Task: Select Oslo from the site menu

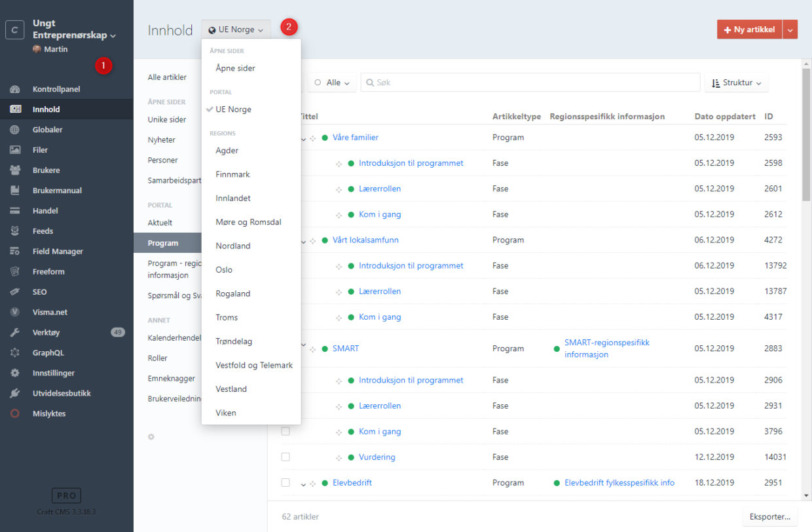Action: (x=224, y=270)
